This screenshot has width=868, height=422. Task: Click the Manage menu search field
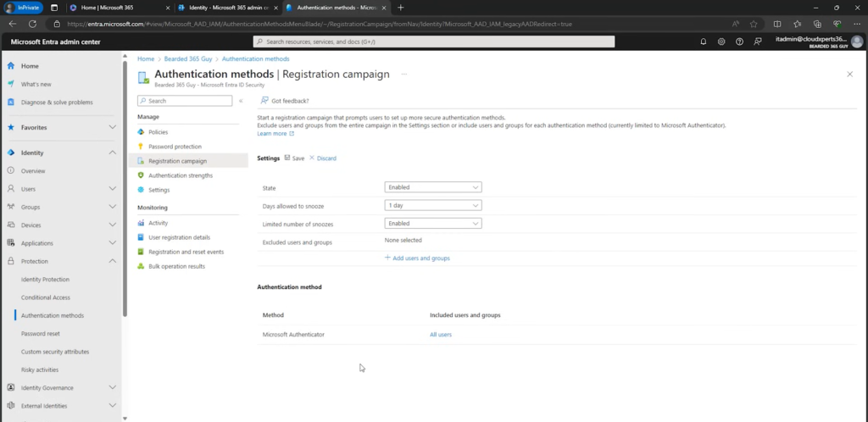[x=185, y=101]
